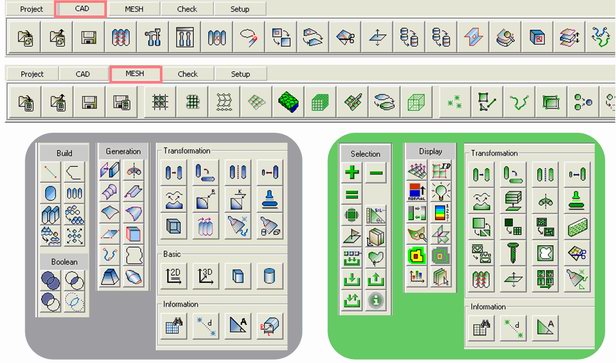This screenshot has height=363, width=616.
Task: Click the line drawing icon under Build
Action: click(50, 172)
